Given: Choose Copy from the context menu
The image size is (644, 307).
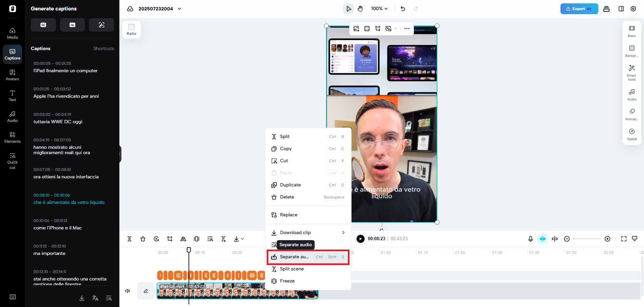Looking at the screenshot, I should 308,148.
